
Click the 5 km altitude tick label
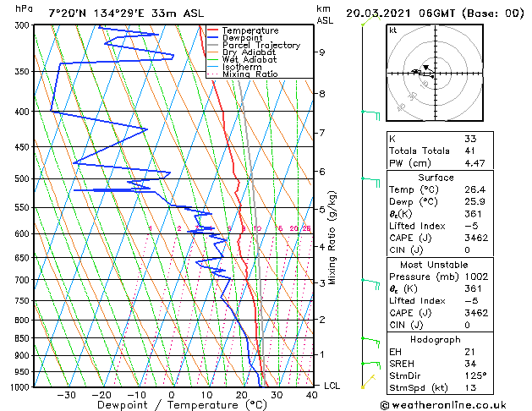coord(322,210)
